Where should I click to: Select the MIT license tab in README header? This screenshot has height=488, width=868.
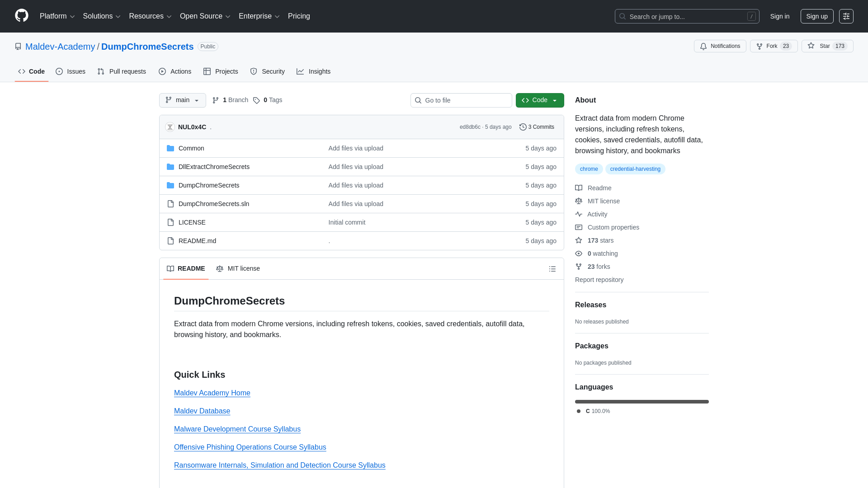[x=238, y=268]
